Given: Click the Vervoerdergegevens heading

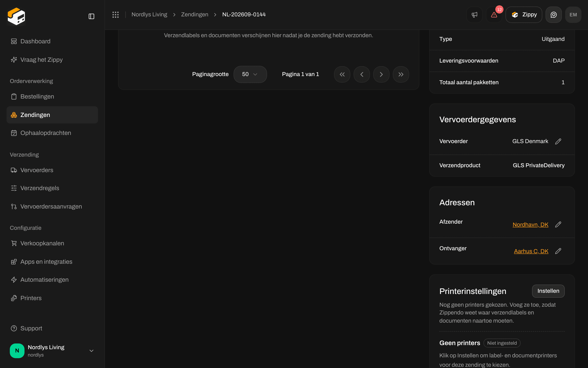Looking at the screenshot, I should point(478,120).
